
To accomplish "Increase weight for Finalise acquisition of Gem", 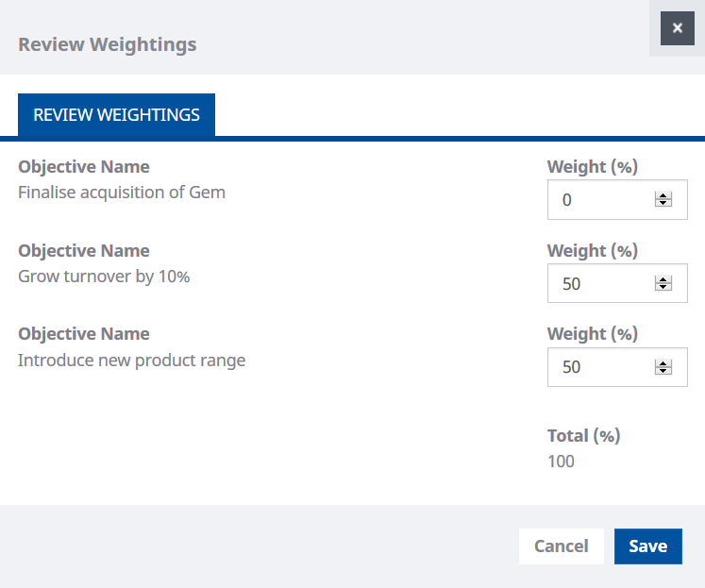I will 663,196.
